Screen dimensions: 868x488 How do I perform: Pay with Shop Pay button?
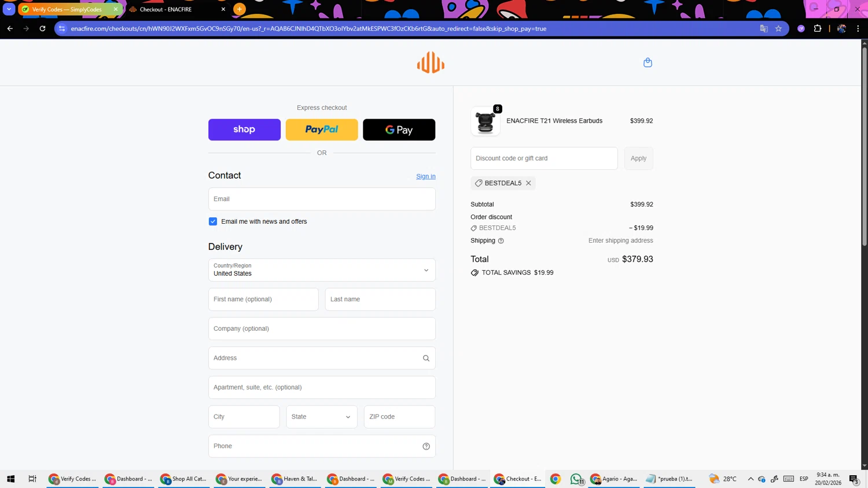click(x=244, y=130)
